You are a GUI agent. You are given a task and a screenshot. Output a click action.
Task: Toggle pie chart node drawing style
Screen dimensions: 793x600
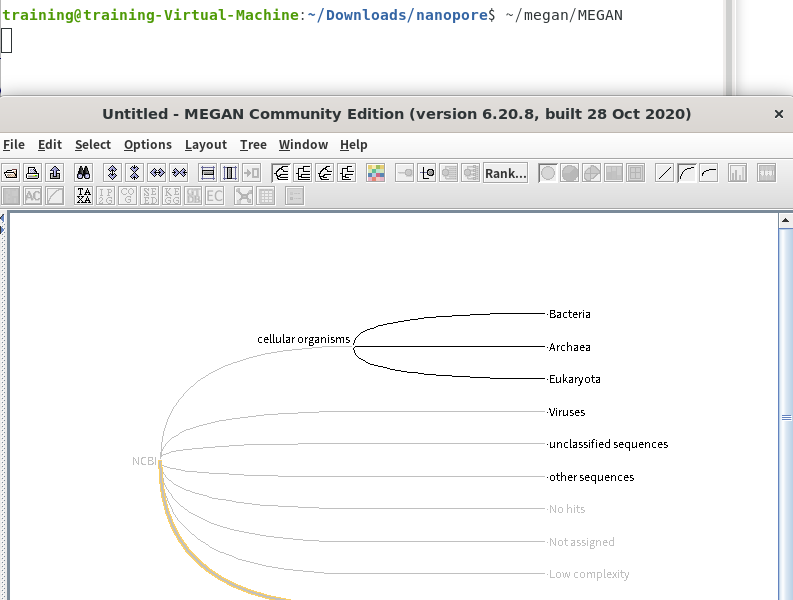tap(570, 173)
